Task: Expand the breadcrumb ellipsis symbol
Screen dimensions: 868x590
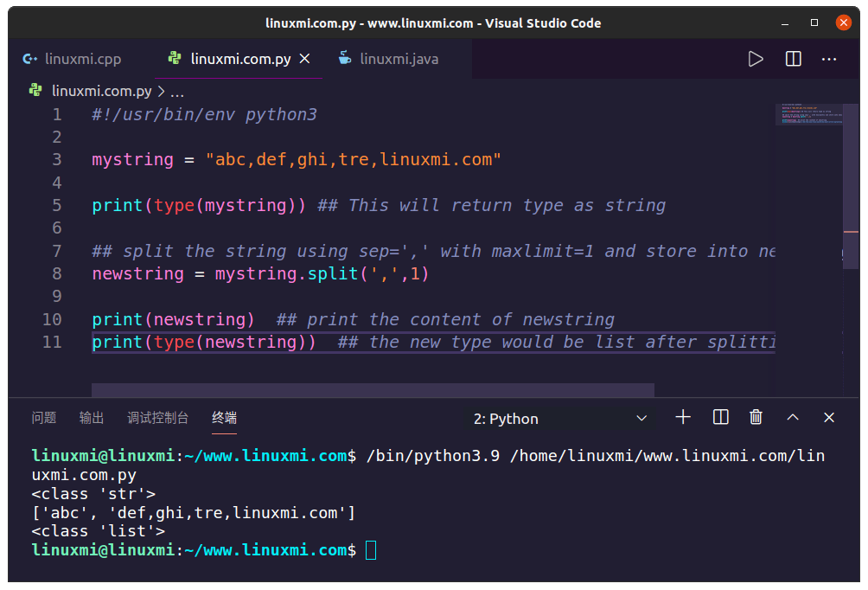Action: coord(177,91)
